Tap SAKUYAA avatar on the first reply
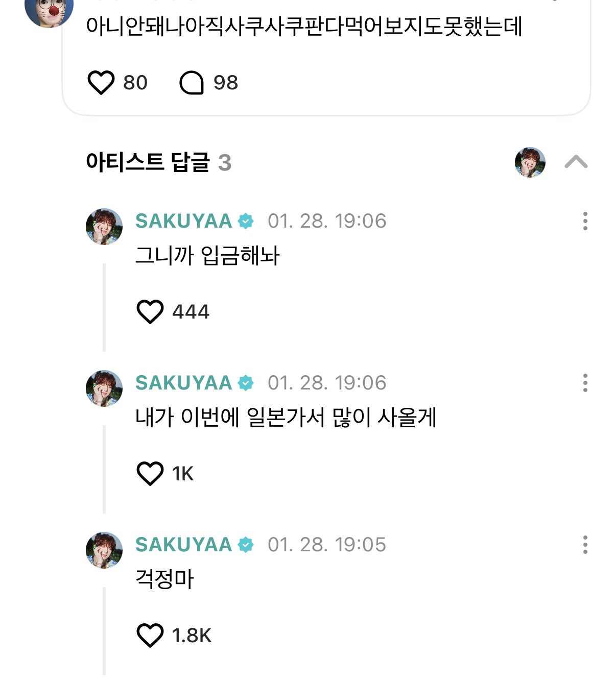This screenshot has height=682, width=616. point(104,227)
